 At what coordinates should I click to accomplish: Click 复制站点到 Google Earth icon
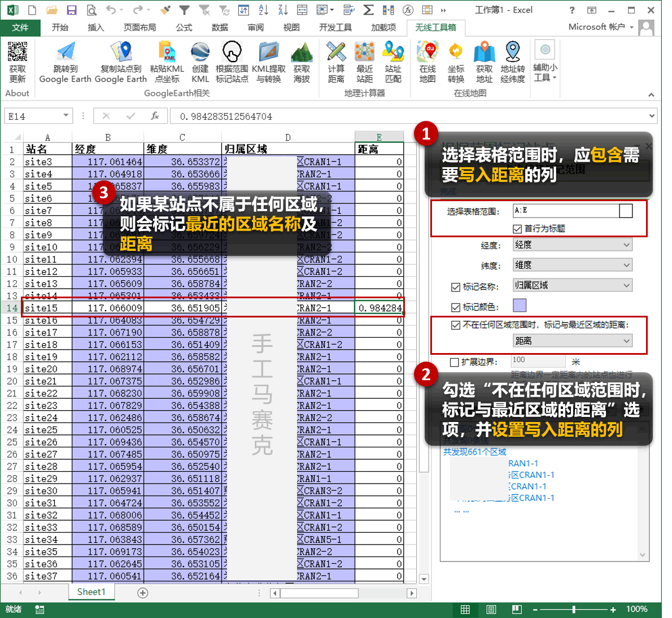121,51
